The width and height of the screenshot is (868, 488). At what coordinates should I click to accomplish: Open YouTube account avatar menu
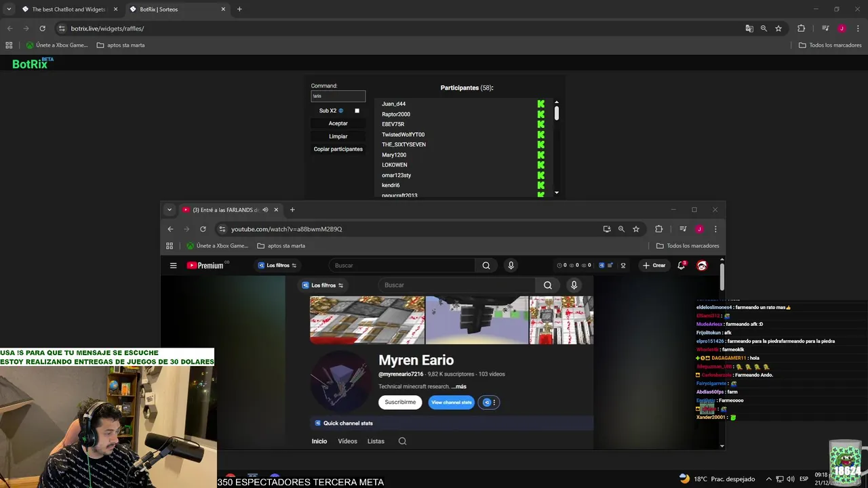point(702,266)
